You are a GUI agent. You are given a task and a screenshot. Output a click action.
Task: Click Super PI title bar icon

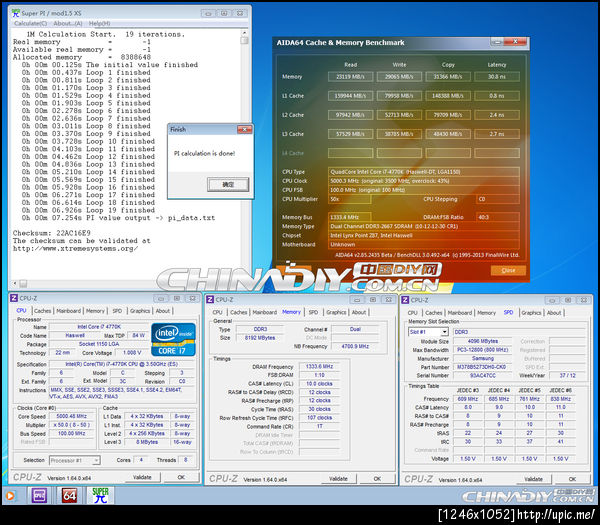[x=16, y=13]
